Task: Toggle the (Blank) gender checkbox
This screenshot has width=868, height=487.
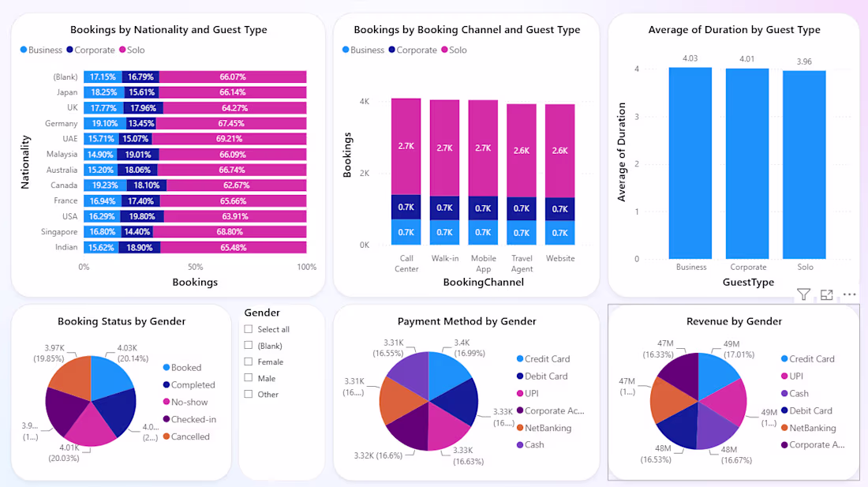Action: pos(249,346)
